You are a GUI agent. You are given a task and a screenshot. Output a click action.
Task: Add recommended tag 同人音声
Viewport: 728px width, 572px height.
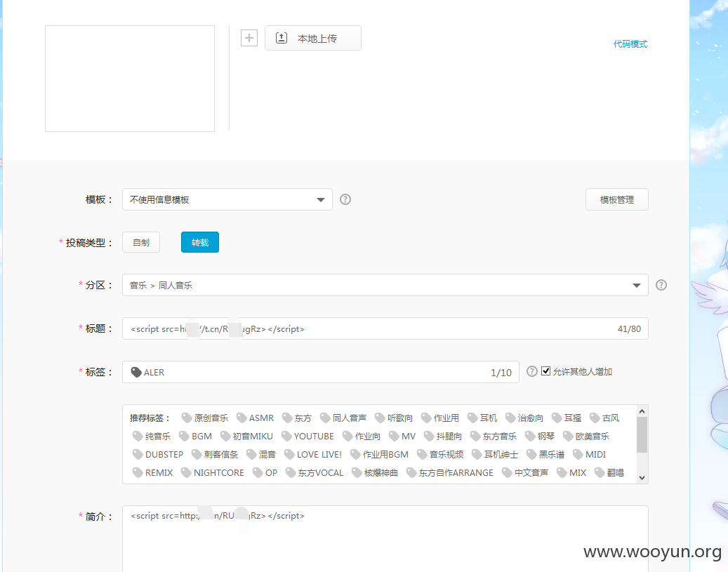click(343, 418)
